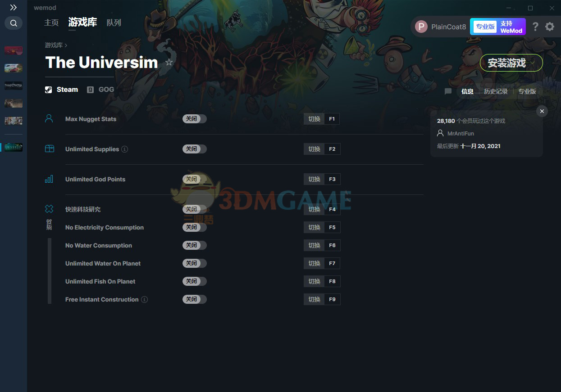
Task: Click 切换 F2 hotkey button
Action: (x=322, y=149)
